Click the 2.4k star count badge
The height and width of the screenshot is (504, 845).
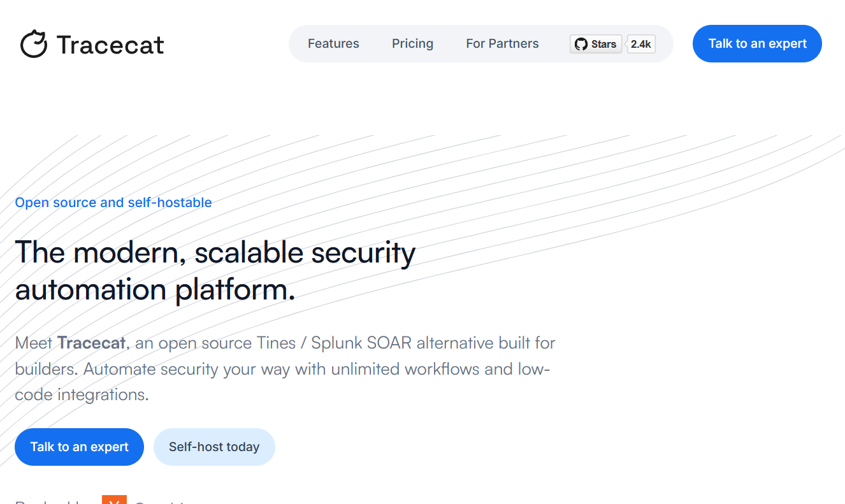tap(640, 44)
